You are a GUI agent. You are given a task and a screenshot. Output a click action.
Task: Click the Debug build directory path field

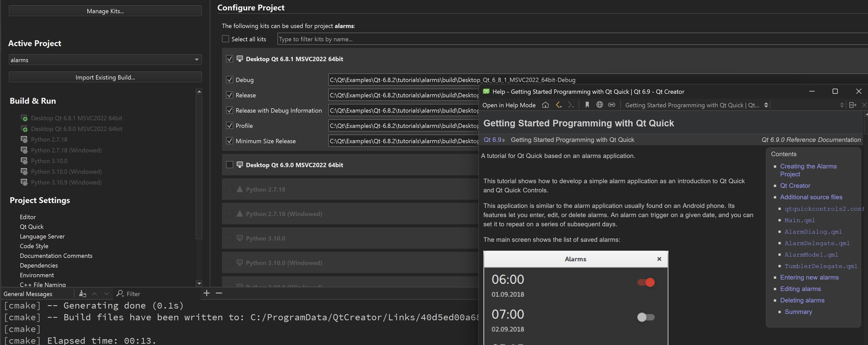click(x=598, y=79)
